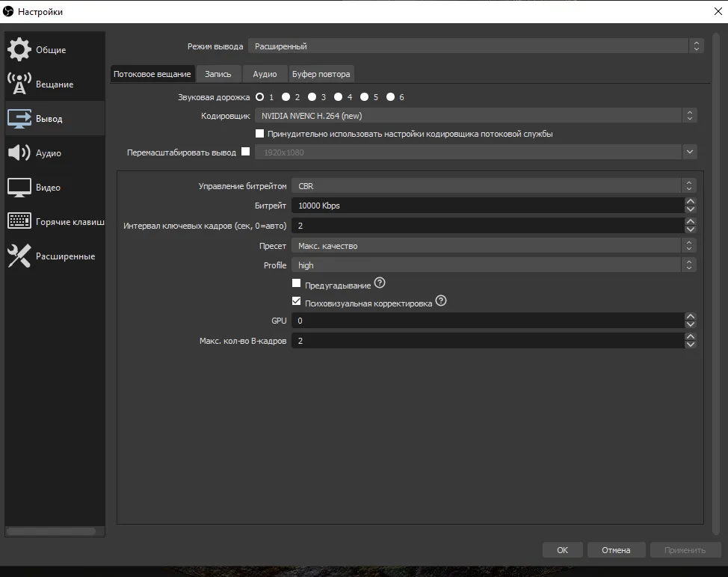Open the Аудио speaker icon
Viewport: 728px width, 577px height.
(x=19, y=152)
